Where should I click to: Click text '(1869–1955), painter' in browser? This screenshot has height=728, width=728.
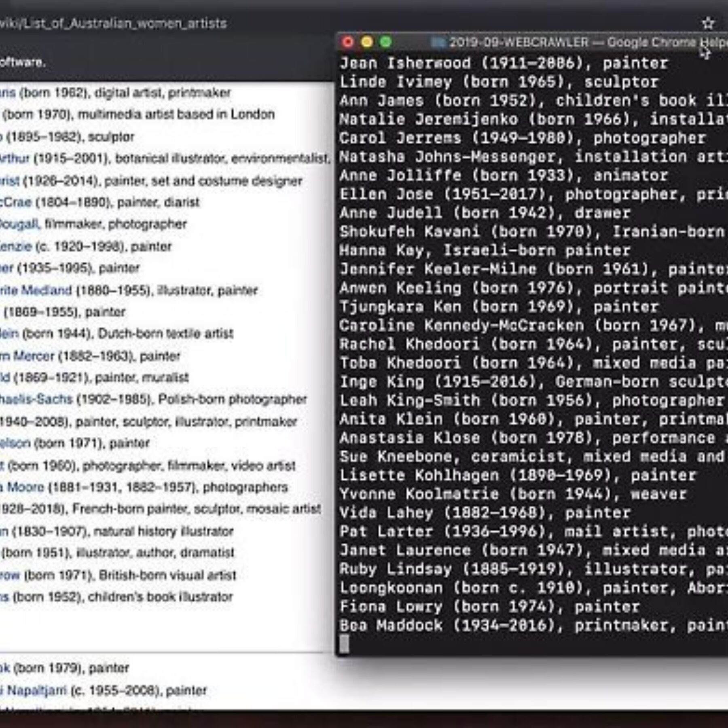click(65, 312)
